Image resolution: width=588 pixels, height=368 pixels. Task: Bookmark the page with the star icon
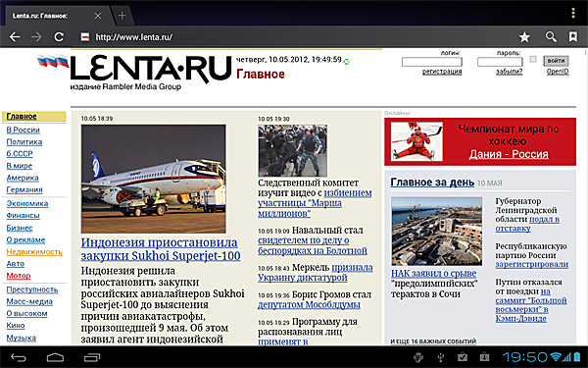(x=524, y=37)
